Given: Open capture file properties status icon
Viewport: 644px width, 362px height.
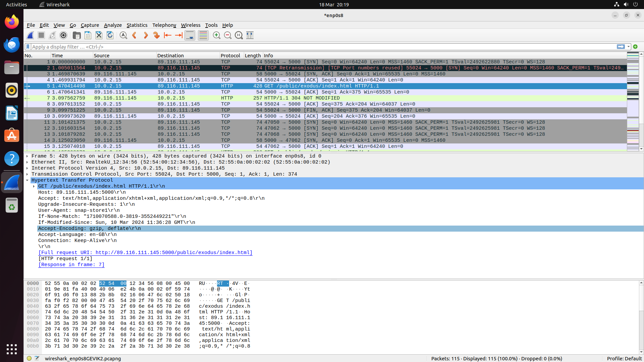Looking at the screenshot, I should point(37,358).
